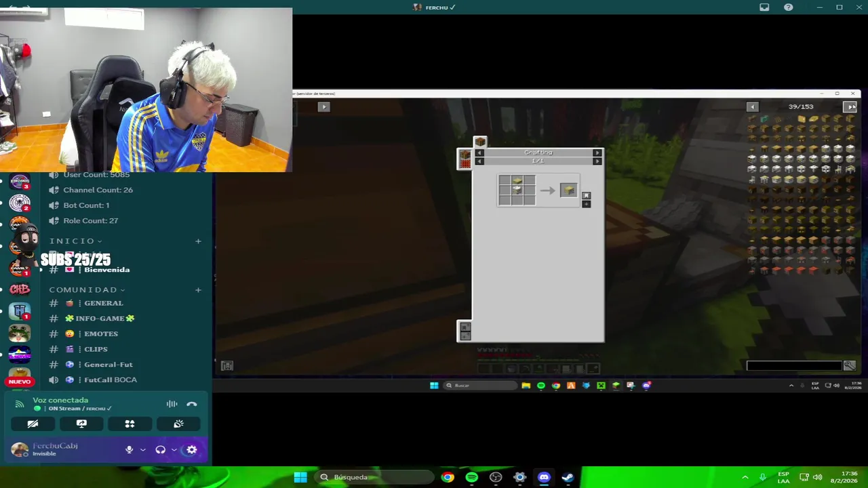This screenshot has height=488, width=868.
Task: Focus the JEI item search field
Action: (x=794, y=366)
